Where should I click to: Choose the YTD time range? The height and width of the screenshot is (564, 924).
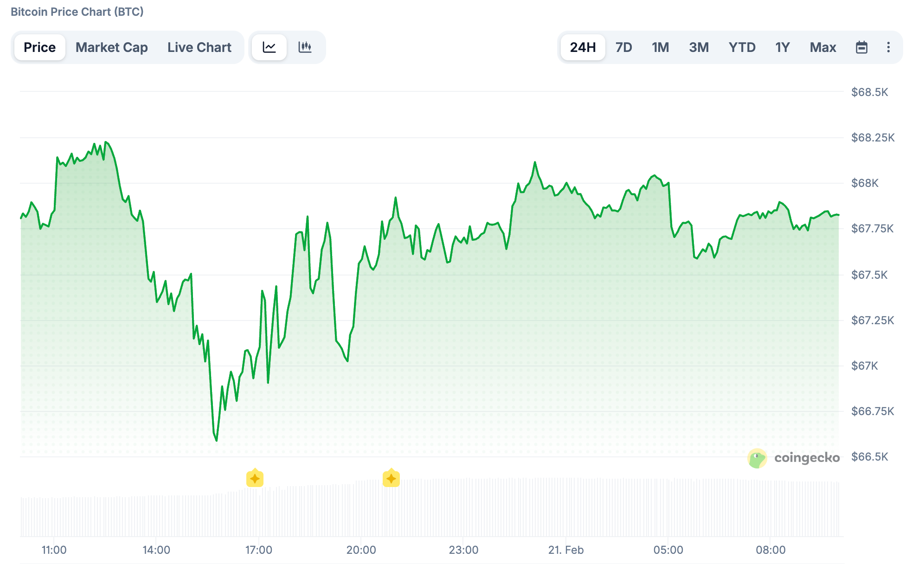pyautogui.click(x=742, y=47)
